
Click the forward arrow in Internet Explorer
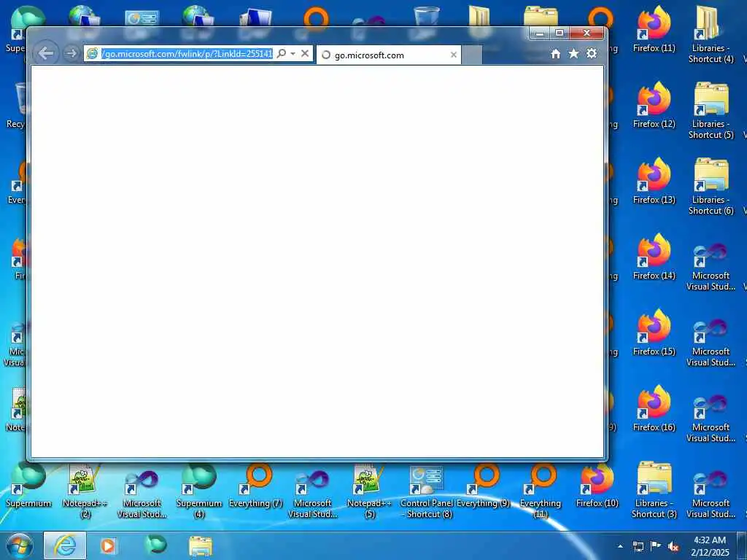tap(71, 53)
